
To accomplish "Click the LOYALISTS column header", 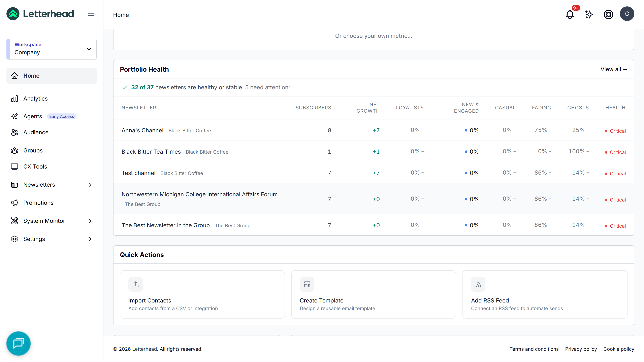I will tap(410, 108).
